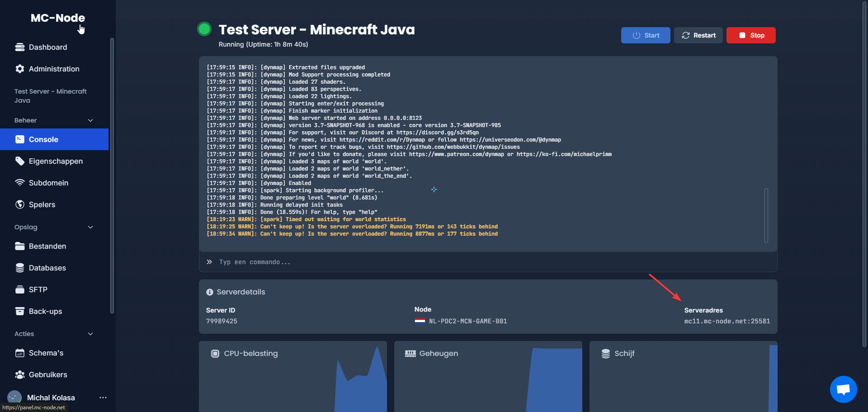The height and width of the screenshot is (412, 868).
Task: Collapse the Acties section
Action: 90,334
